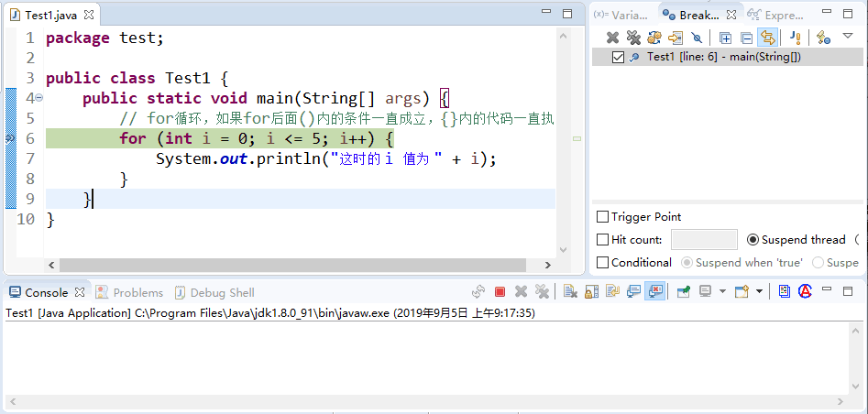Click the Hit count input field
The height and width of the screenshot is (414, 868).
[703, 240]
